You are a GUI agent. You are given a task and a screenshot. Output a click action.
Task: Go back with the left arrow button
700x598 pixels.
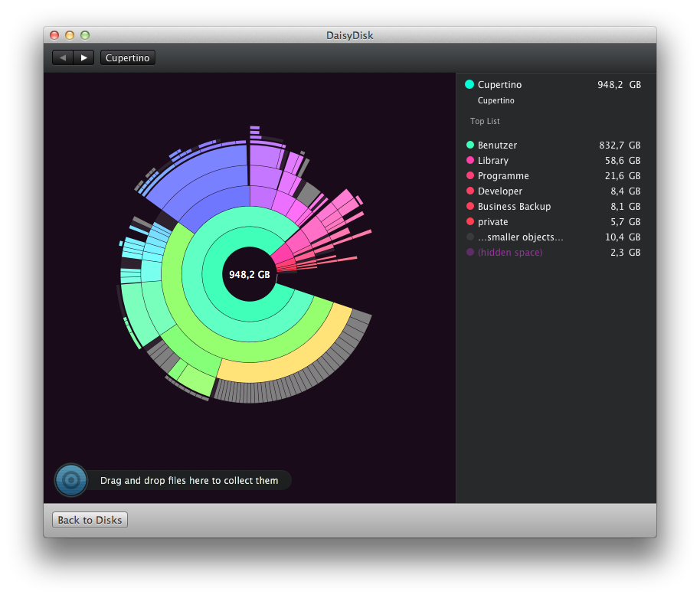point(63,57)
